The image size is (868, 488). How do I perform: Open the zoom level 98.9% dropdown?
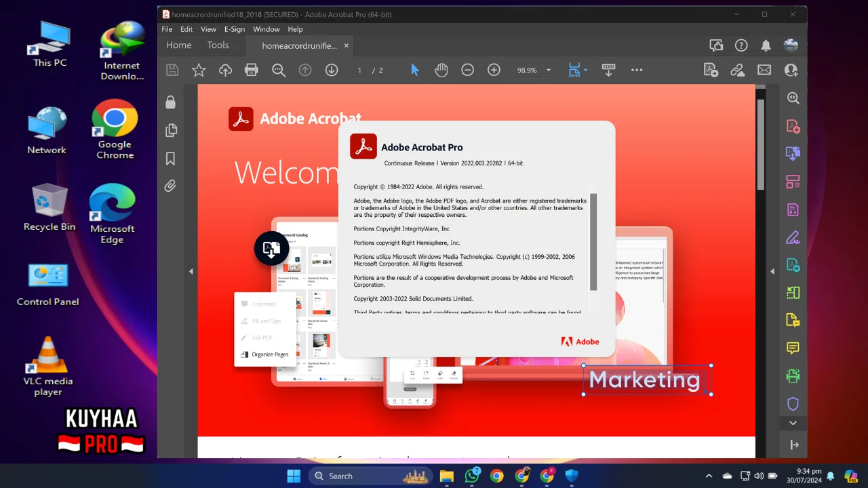549,70
